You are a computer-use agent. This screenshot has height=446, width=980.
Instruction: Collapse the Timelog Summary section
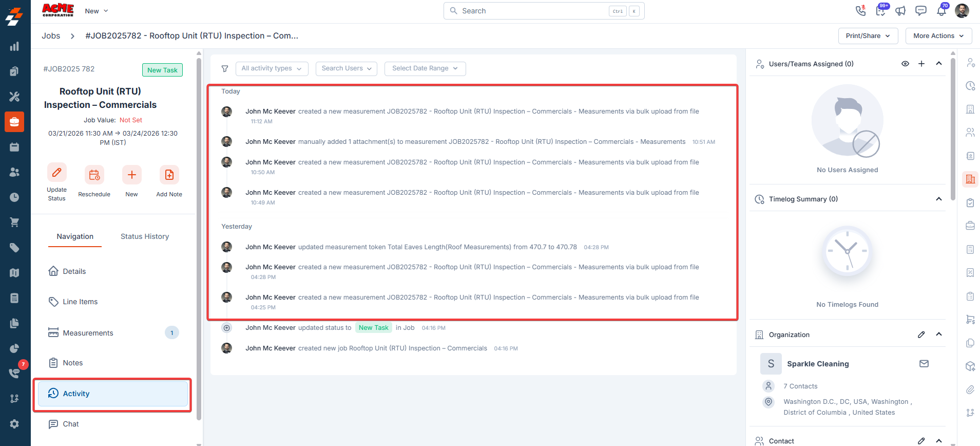[x=939, y=199]
